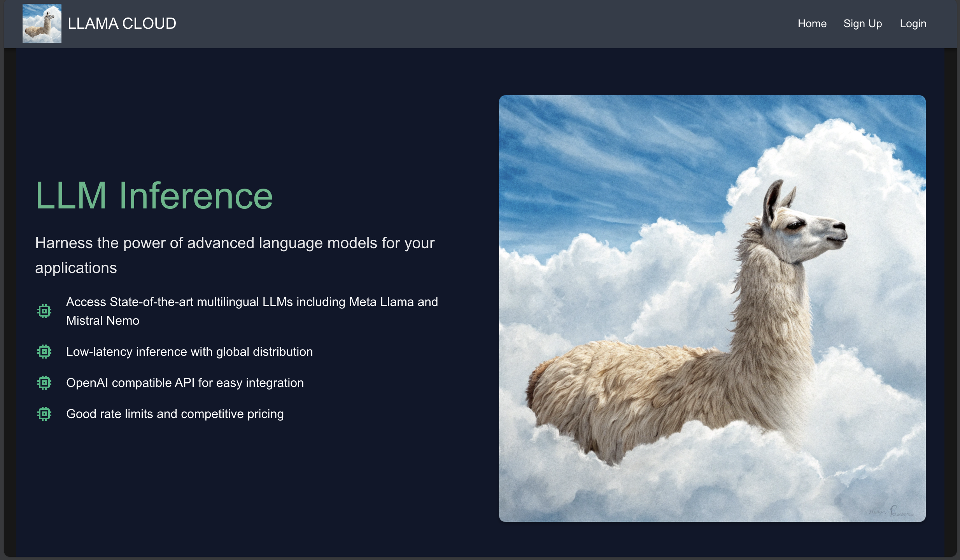Click the llama logo thumbnail in navbar
This screenshot has width=960, height=560.
[x=42, y=23]
